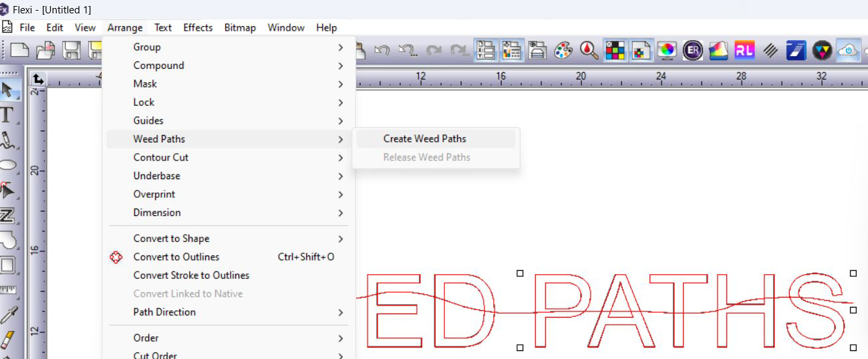
Task: Click the ER circular badge icon
Action: (692, 51)
